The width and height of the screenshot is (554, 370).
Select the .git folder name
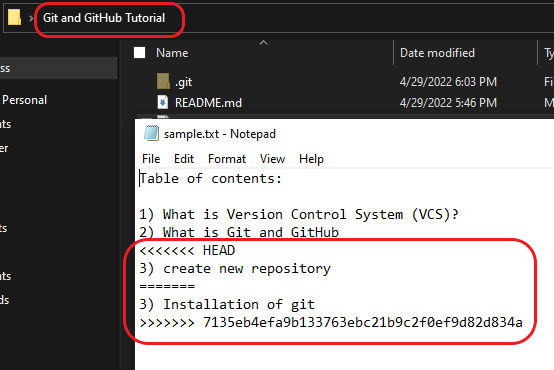[x=183, y=82]
